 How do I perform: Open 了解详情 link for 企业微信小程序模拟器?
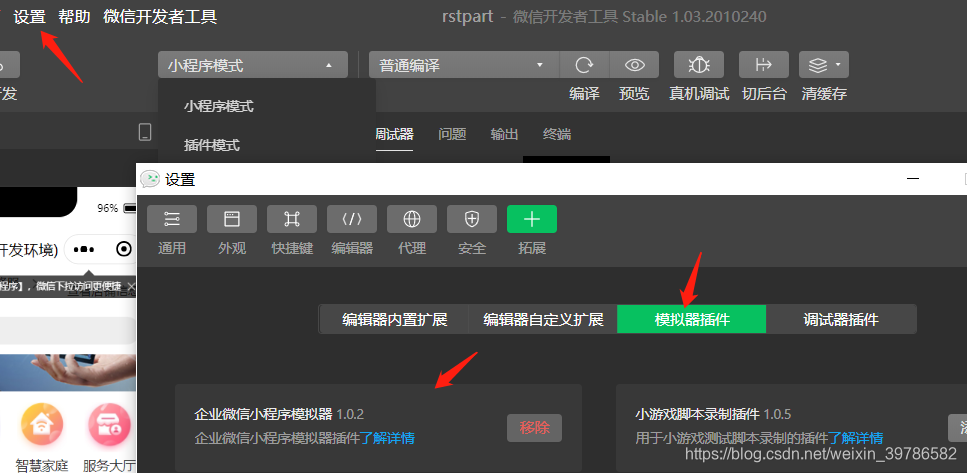coord(387,438)
